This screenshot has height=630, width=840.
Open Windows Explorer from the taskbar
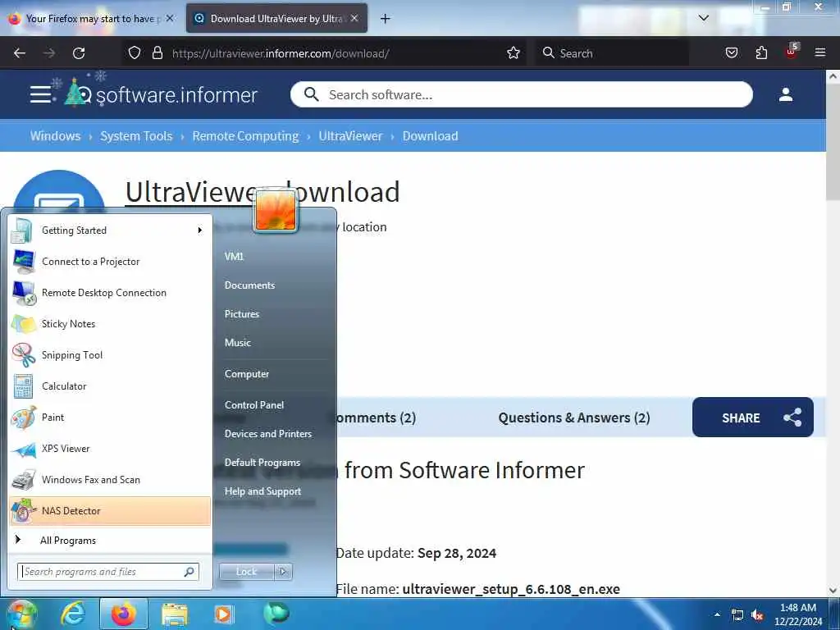(x=175, y=614)
